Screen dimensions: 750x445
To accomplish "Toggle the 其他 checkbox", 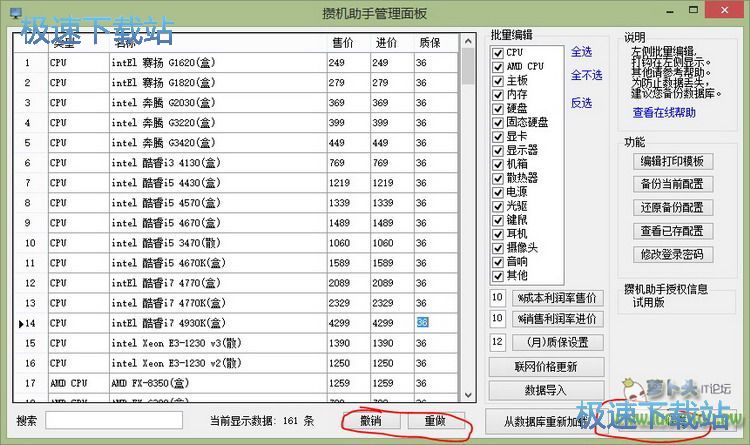I will pyautogui.click(x=498, y=276).
